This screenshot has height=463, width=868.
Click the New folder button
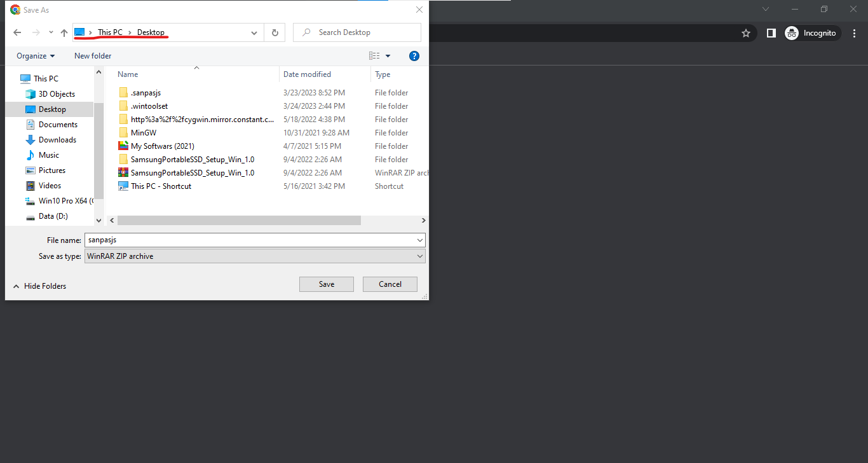pos(93,56)
